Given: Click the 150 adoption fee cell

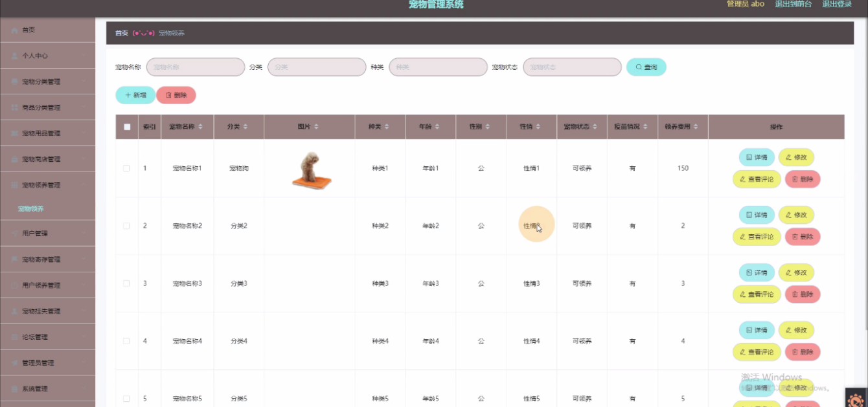Looking at the screenshot, I should 683,168.
